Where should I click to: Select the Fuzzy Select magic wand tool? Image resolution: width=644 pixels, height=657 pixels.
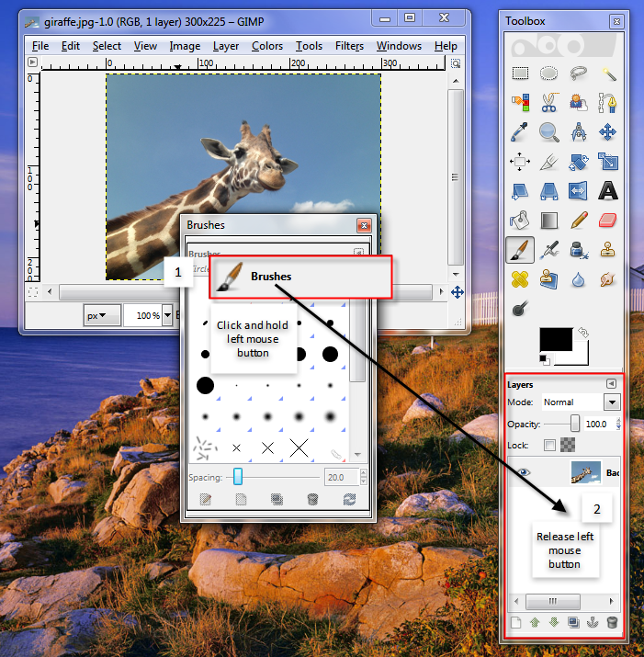pyautogui.click(x=607, y=74)
